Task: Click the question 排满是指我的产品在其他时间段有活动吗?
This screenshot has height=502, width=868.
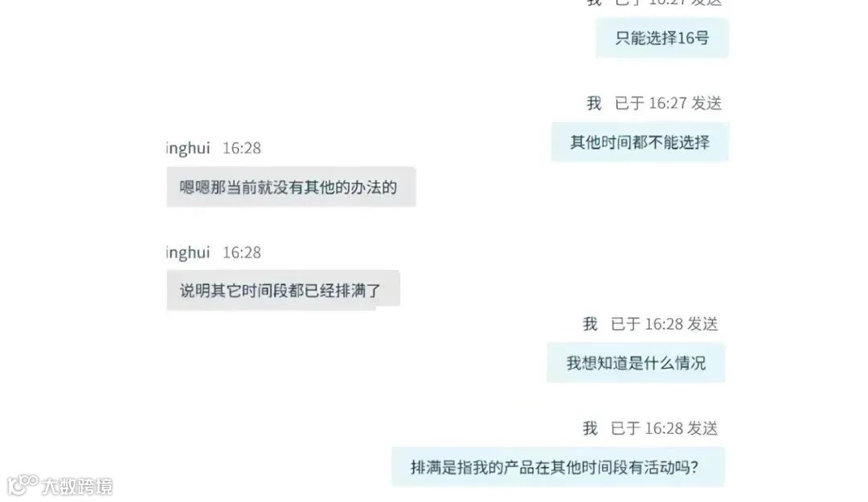Action: [558, 467]
